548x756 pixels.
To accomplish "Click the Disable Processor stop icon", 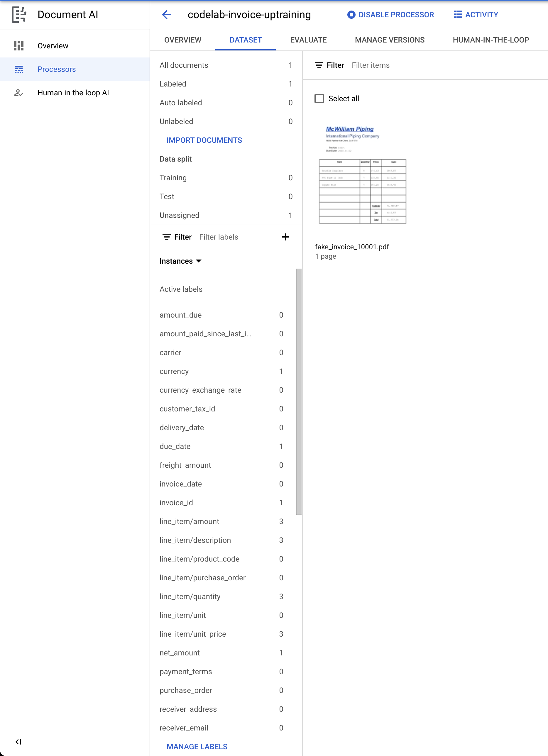I will (351, 15).
